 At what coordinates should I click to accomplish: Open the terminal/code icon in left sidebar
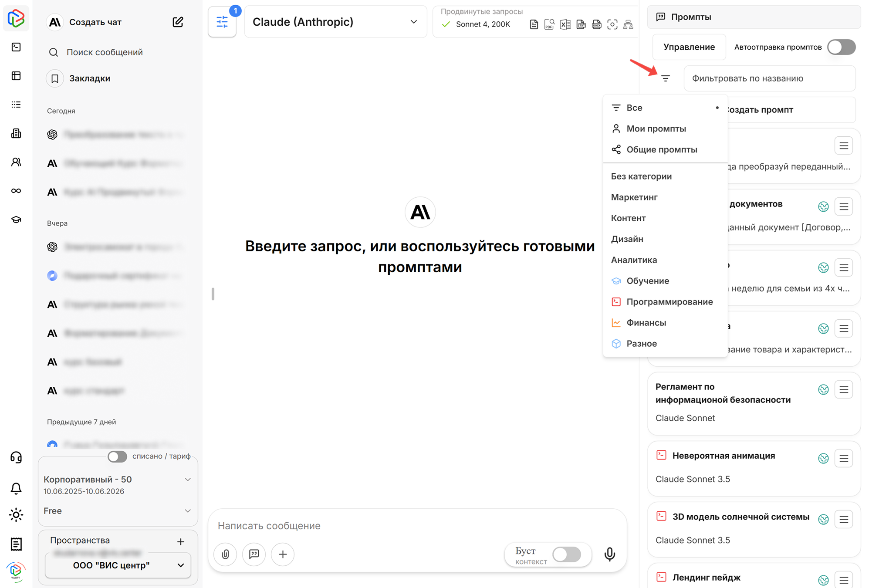16,47
